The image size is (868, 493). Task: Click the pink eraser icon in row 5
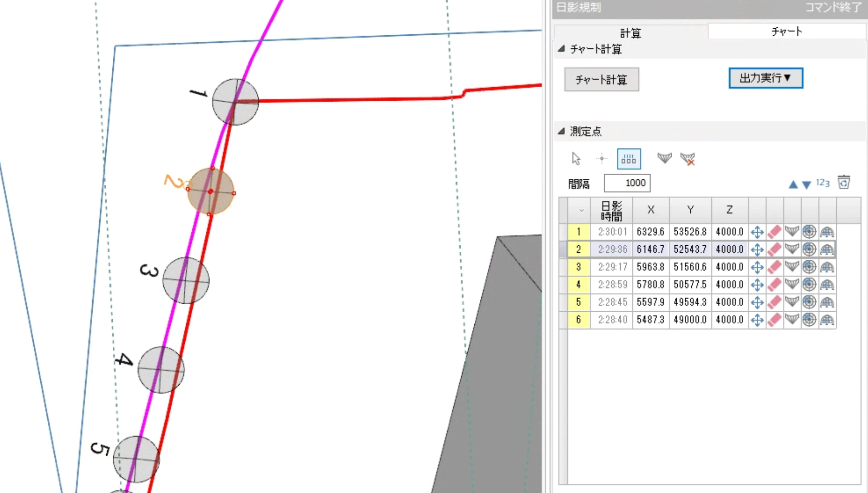point(774,303)
